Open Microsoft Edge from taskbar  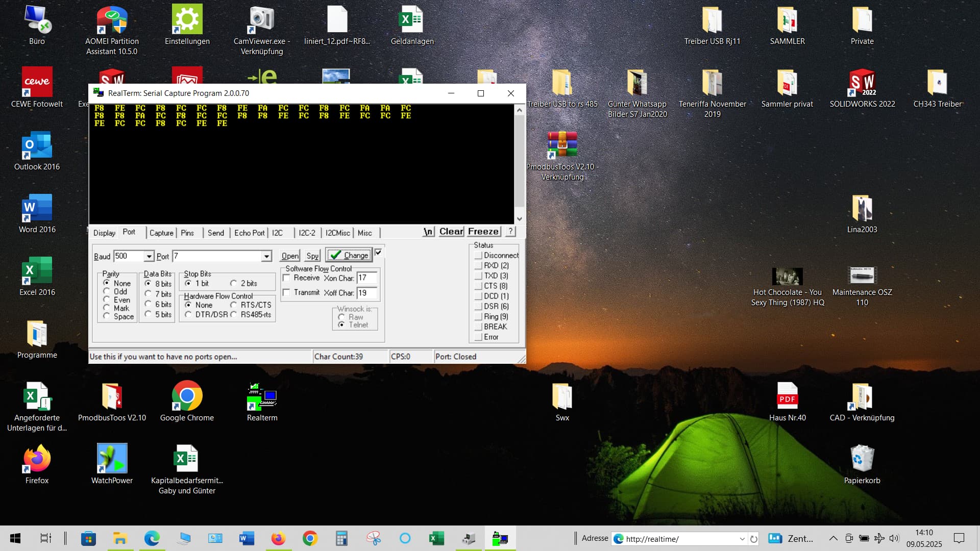(x=152, y=538)
